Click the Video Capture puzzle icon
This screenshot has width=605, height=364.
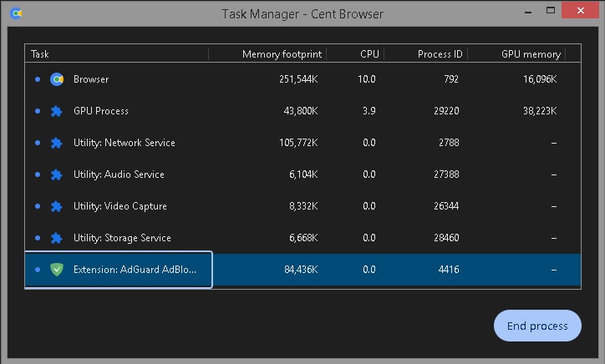(57, 206)
